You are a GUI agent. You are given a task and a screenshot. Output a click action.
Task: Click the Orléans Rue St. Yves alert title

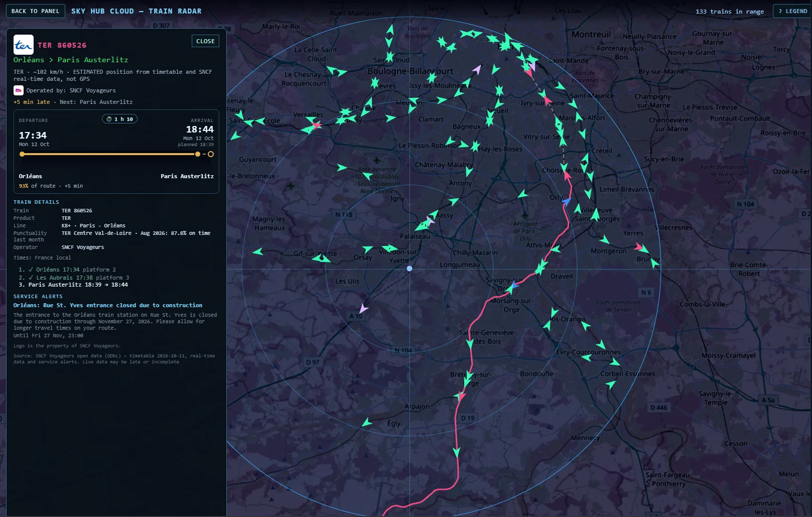pos(108,305)
